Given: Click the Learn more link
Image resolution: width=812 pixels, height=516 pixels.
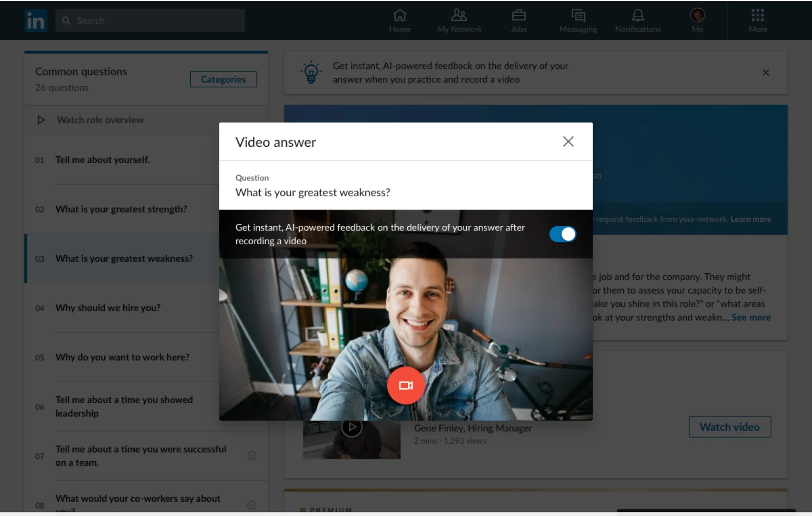Looking at the screenshot, I should tap(751, 219).
